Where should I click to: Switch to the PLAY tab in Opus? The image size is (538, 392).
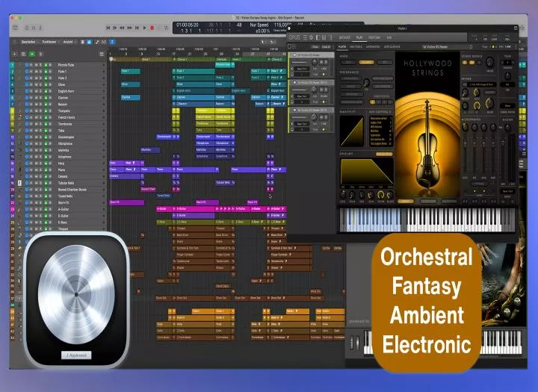click(359, 37)
